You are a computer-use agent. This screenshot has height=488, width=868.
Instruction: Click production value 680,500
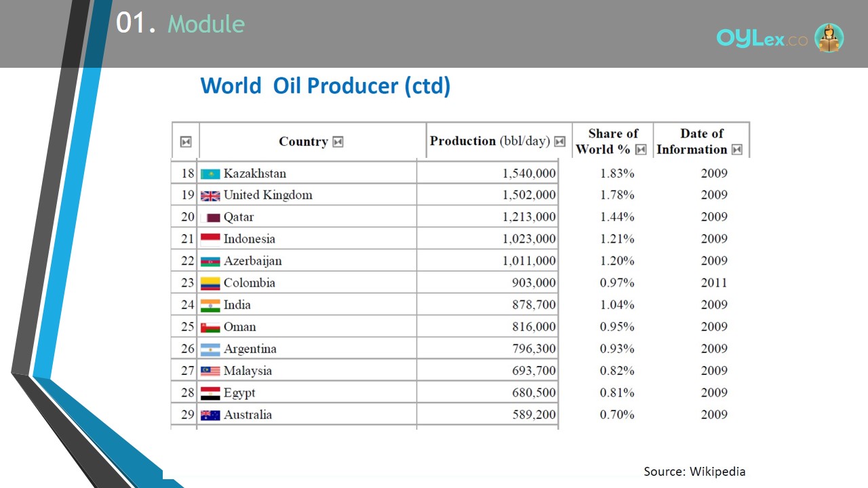(x=534, y=393)
